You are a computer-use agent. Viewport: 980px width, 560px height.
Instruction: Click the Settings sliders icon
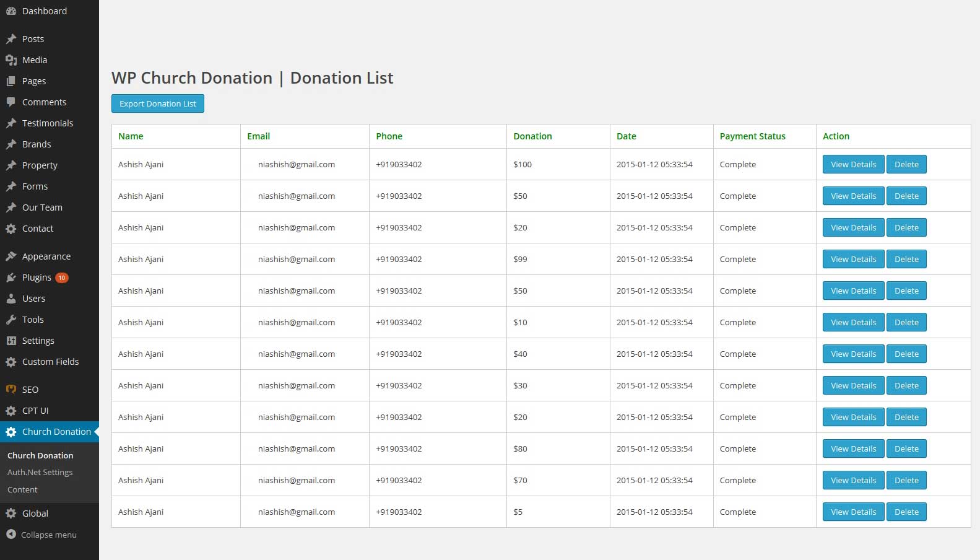pyautogui.click(x=11, y=341)
